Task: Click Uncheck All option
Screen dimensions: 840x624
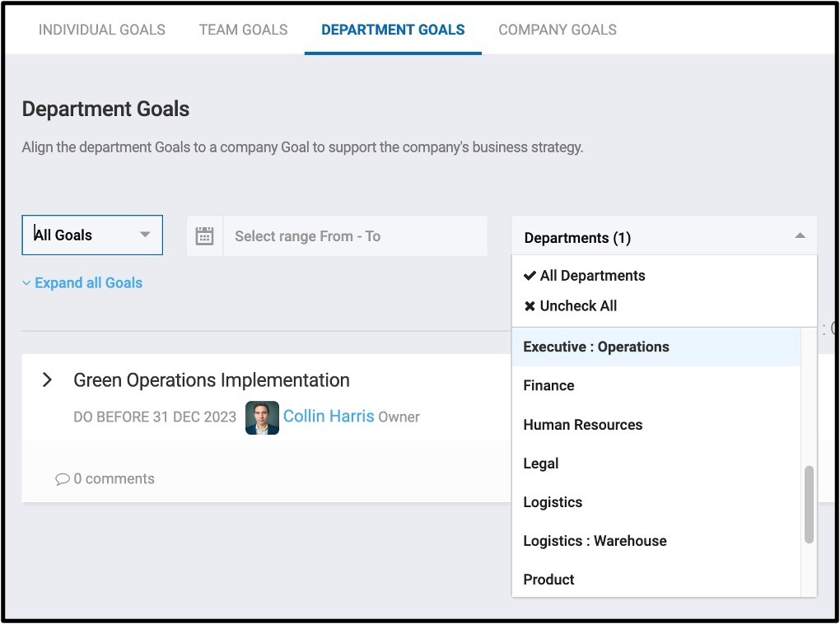Action: [x=571, y=305]
